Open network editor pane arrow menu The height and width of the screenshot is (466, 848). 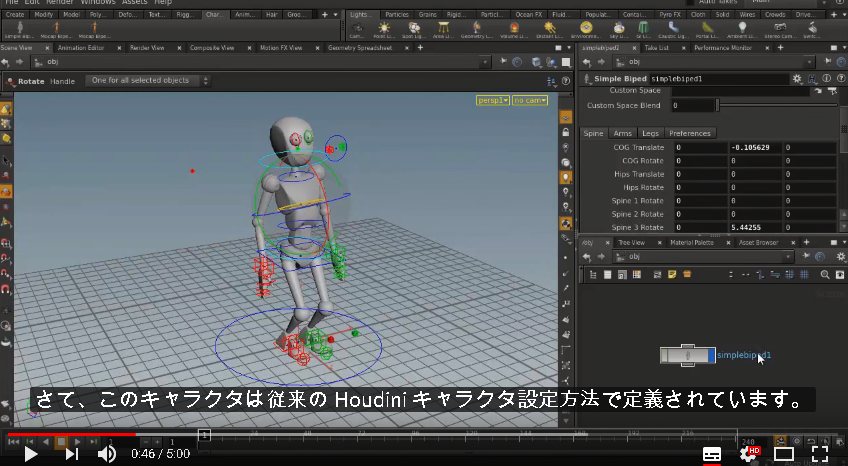click(x=843, y=242)
